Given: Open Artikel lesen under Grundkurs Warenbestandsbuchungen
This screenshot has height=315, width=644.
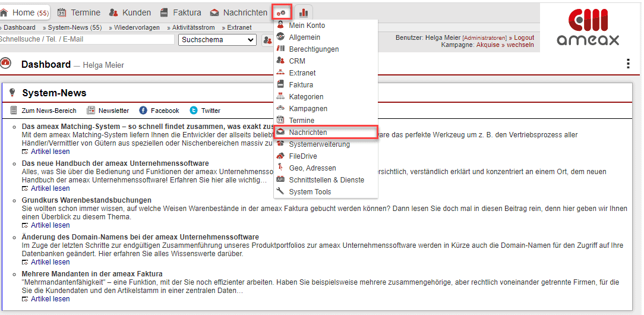Looking at the screenshot, I should tap(50, 225).
